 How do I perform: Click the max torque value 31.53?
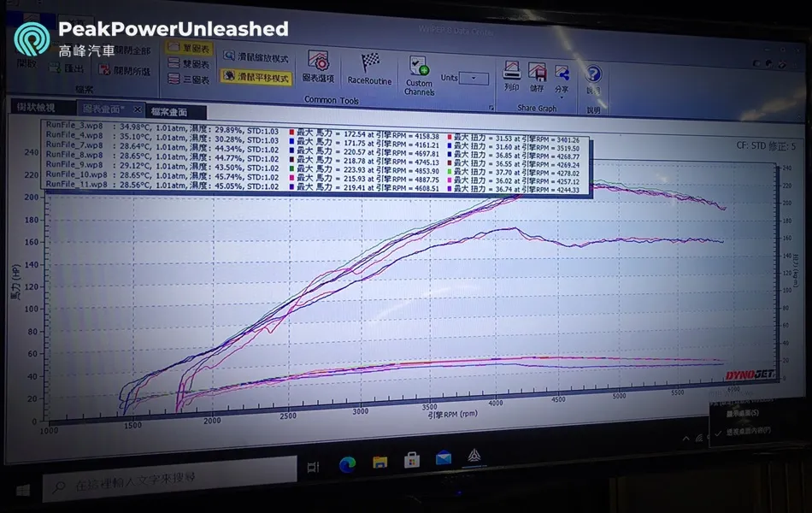click(504, 139)
